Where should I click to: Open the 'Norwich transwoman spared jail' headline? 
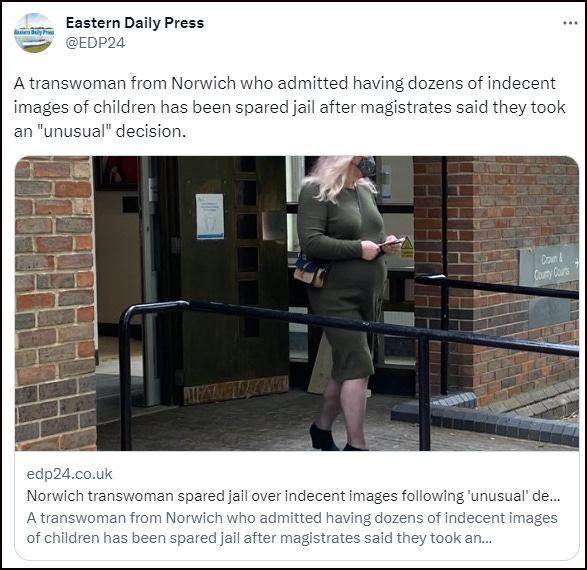click(x=294, y=496)
